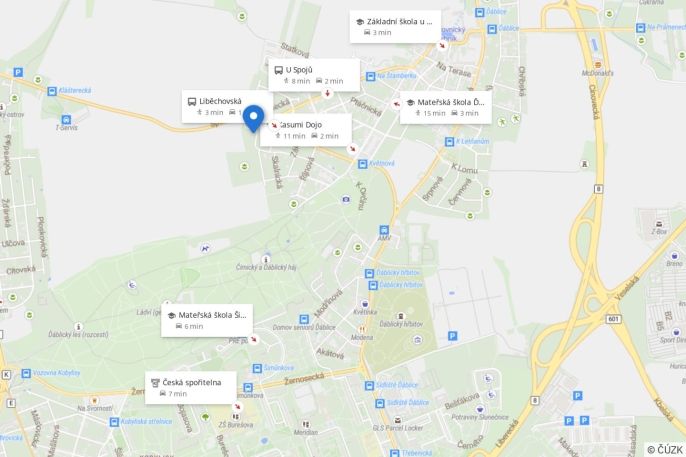Click the Základní škola info card
This screenshot has height=457, width=686.
tap(396, 27)
